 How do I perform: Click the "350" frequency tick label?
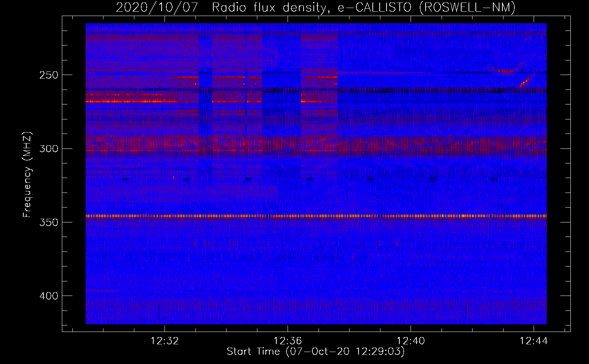(x=49, y=222)
